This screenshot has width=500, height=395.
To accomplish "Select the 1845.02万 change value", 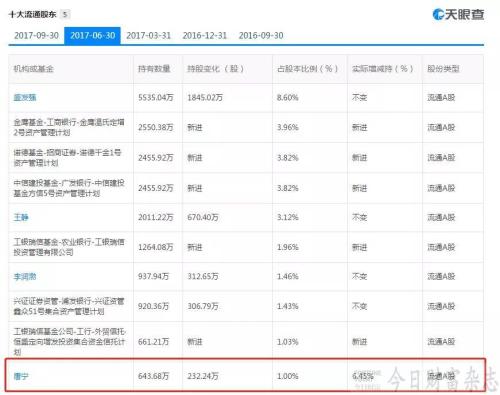I will (x=205, y=97).
